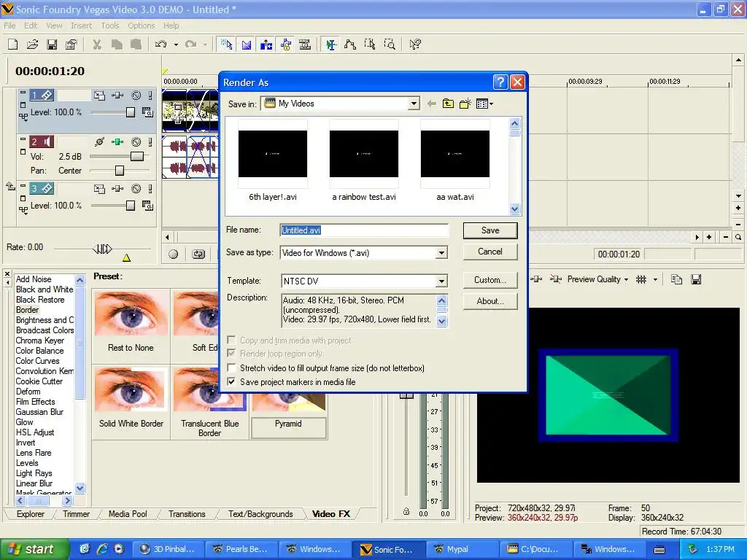The image size is (747, 560).
Task: Toggle Automatic Crossfades toolbar icon
Action: [247, 44]
